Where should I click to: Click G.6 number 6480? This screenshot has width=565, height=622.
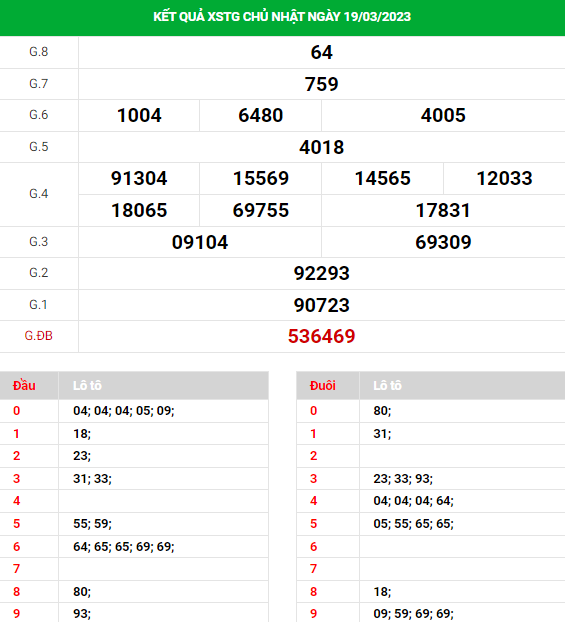coord(261,115)
